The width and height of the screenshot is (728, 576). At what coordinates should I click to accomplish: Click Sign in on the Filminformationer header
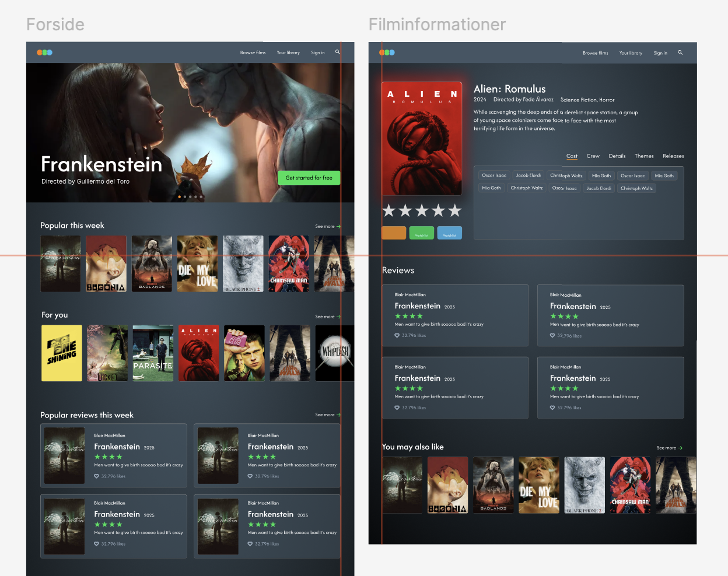coord(660,53)
